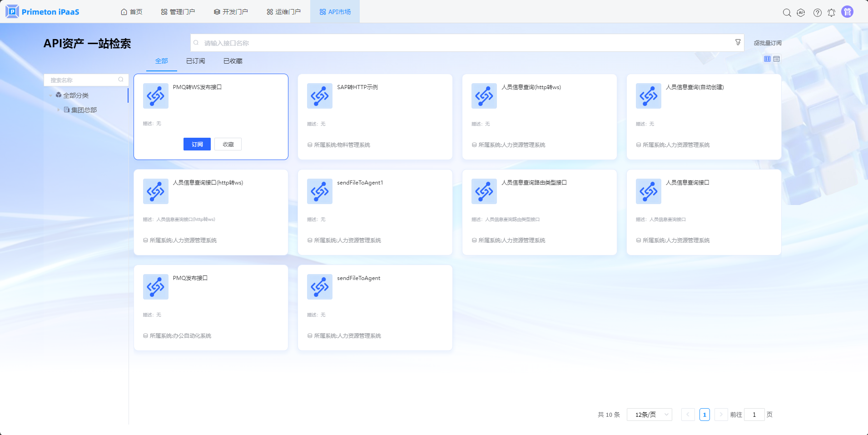Switch to the 已收藏 tab
Screen dimensions: 868x435
[x=233, y=61]
